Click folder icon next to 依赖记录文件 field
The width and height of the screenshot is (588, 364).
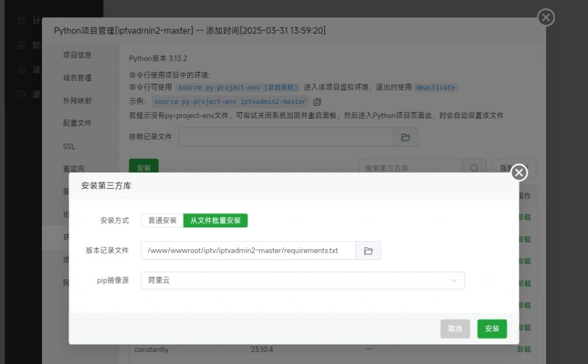click(x=405, y=137)
